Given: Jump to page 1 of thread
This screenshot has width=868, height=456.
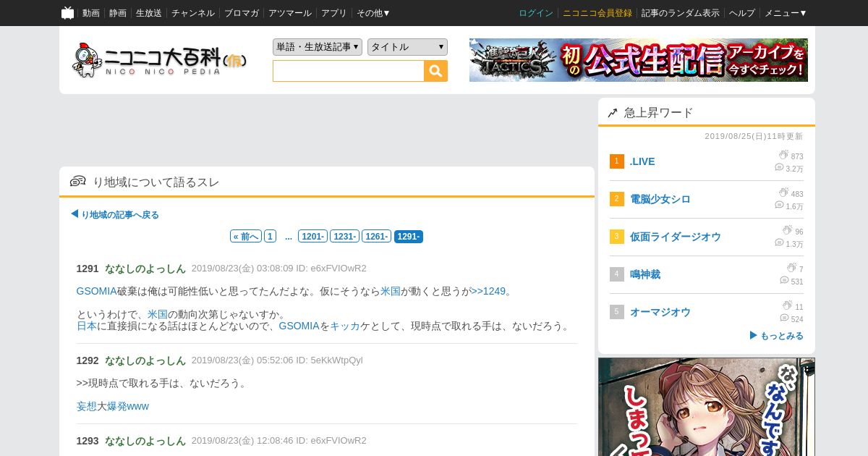Looking at the screenshot, I should tap(270, 237).
